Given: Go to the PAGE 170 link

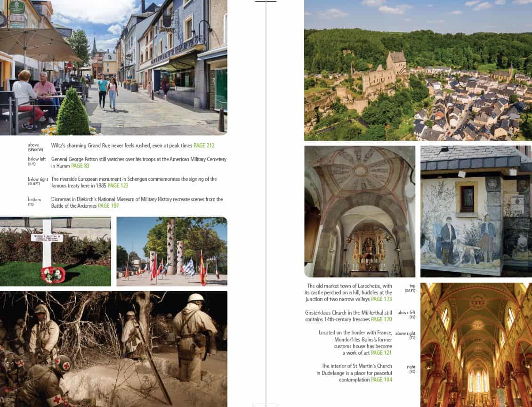Looking at the screenshot, I should click(x=381, y=319).
